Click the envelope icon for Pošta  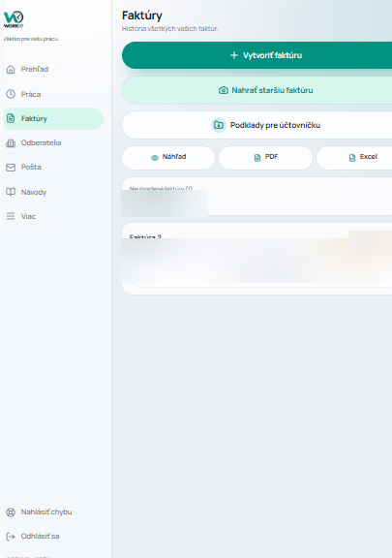[x=11, y=168]
